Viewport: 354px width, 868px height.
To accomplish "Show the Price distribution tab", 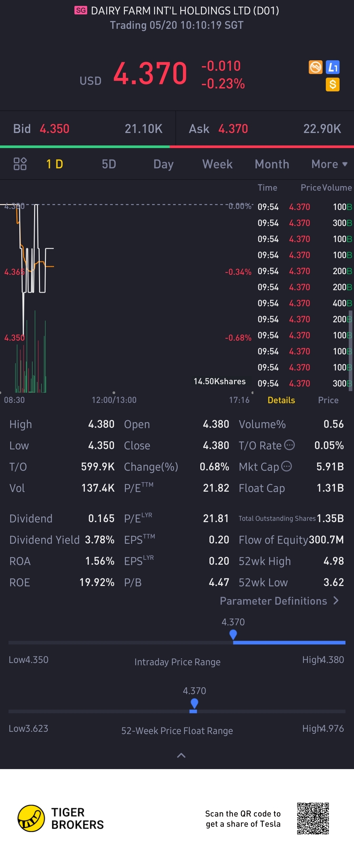I will (328, 400).
